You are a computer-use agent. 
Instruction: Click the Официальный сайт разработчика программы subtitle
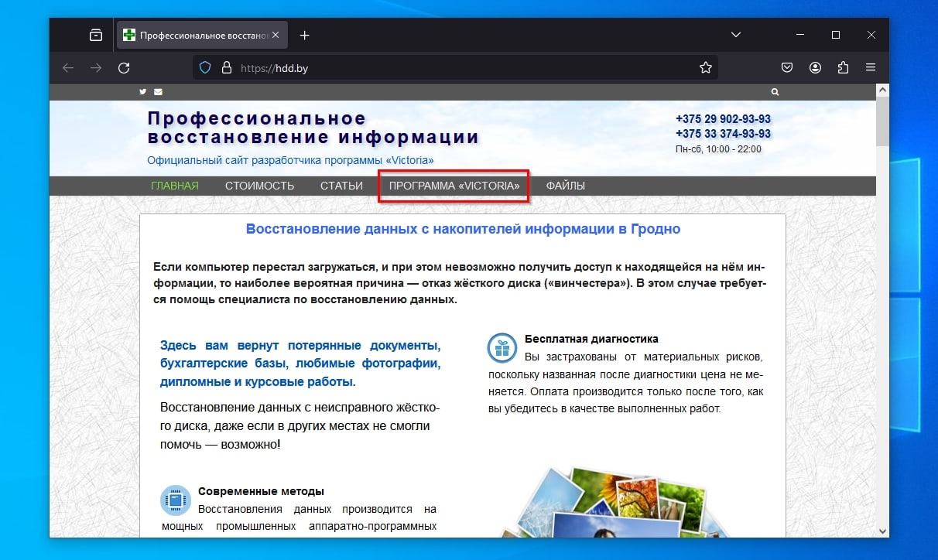(290, 160)
